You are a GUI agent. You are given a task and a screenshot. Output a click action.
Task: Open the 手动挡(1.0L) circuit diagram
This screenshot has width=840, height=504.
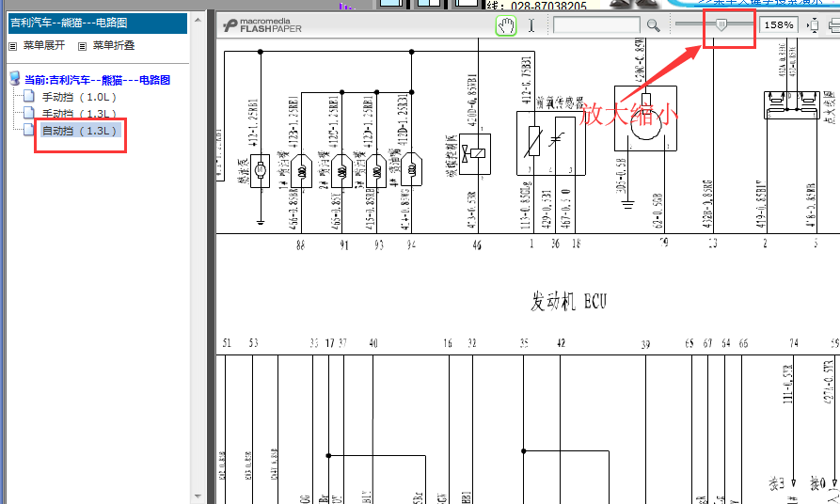click(x=79, y=97)
